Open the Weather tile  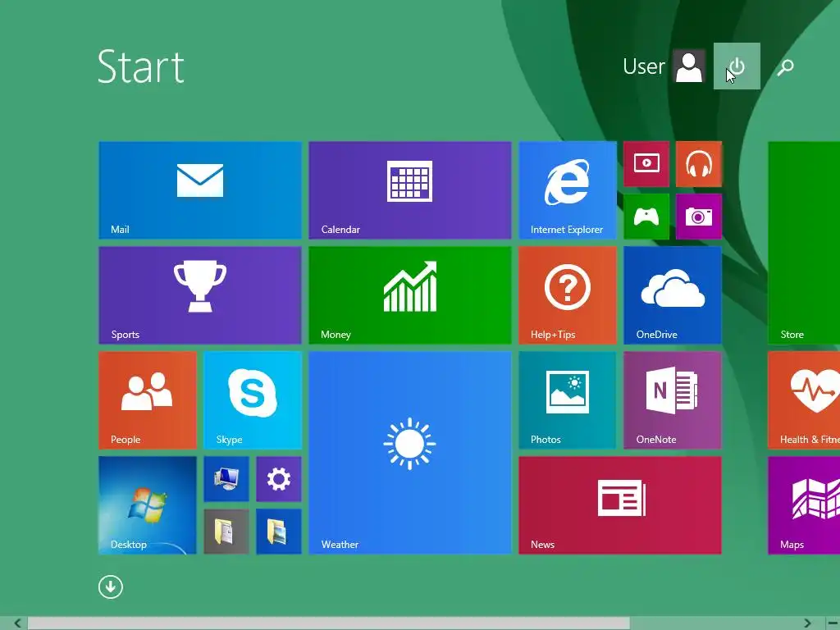point(410,452)
